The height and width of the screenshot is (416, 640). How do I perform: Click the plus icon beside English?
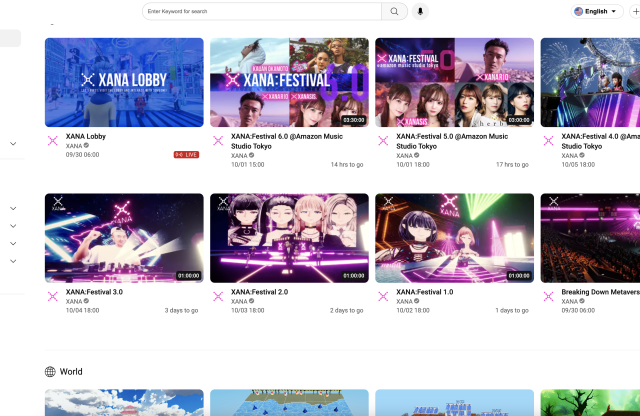635,11
